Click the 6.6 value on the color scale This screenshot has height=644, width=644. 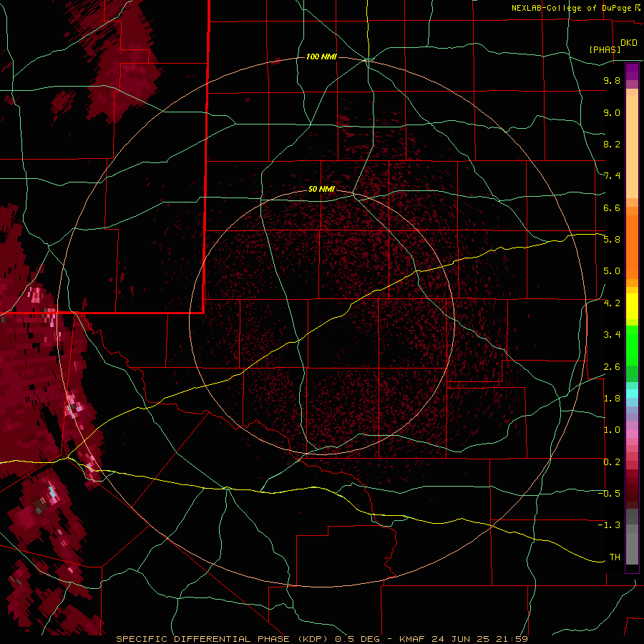612,208
